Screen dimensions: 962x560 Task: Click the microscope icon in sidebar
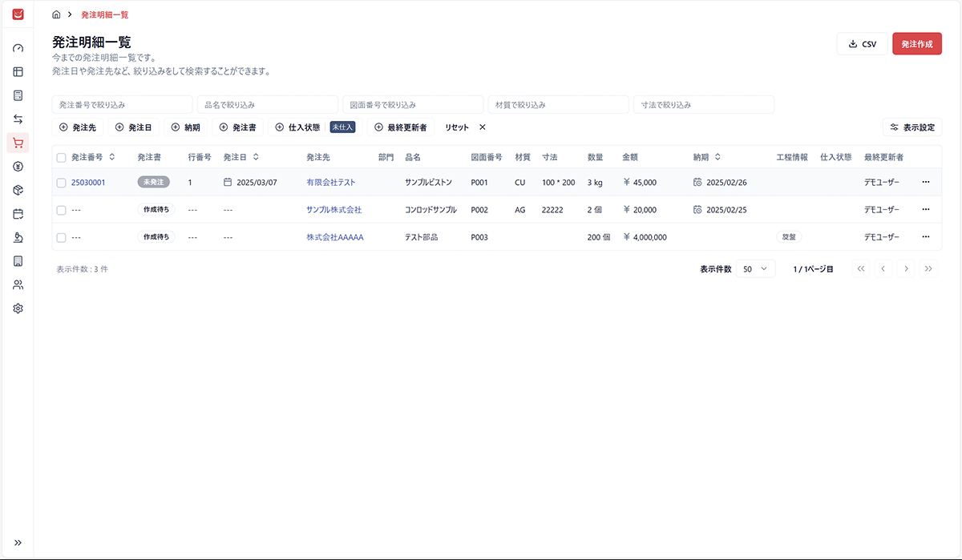18,237
